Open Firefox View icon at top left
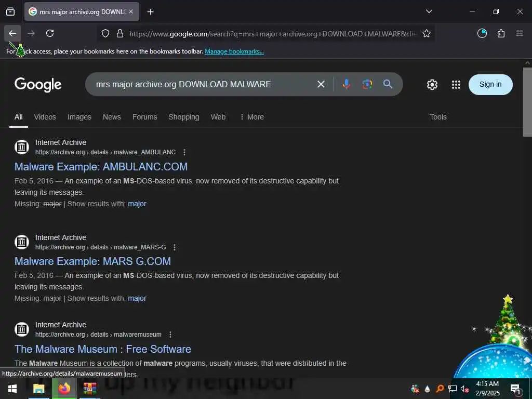Image resolution: width=532 pixels, height=399 pixels. click(x=10, y=12)
